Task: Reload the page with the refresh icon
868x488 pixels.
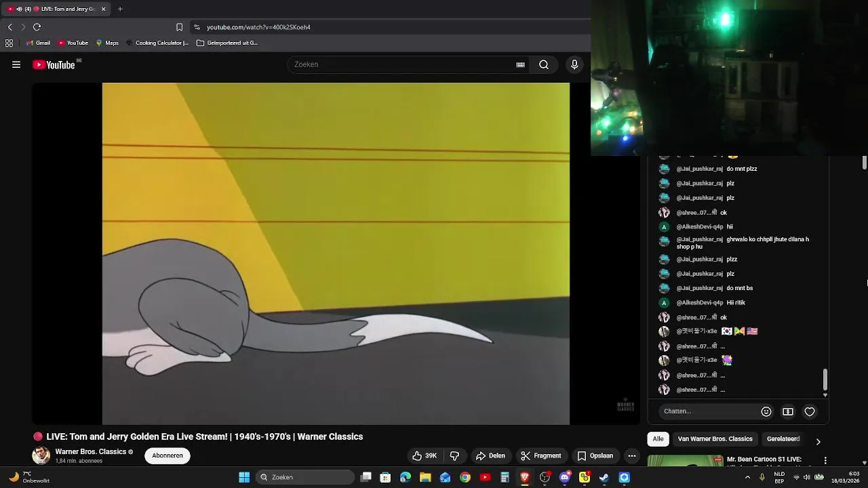Action: coord(37,27)
